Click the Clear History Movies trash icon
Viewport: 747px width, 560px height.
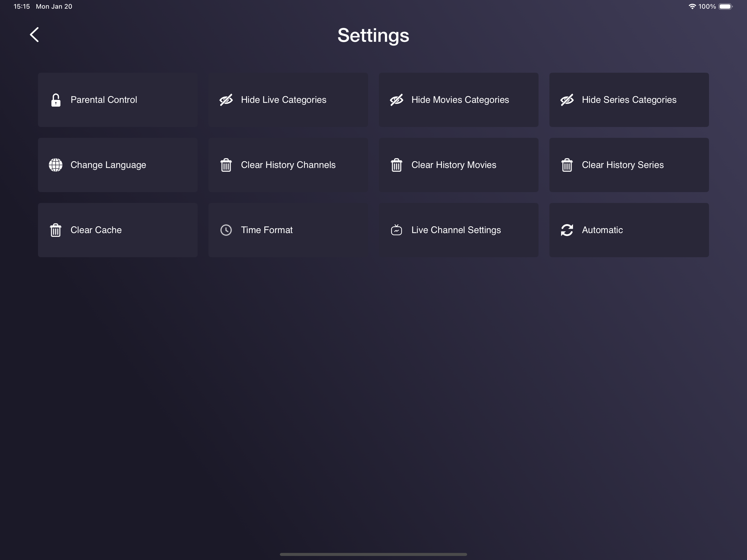click(x=397, y=165)
